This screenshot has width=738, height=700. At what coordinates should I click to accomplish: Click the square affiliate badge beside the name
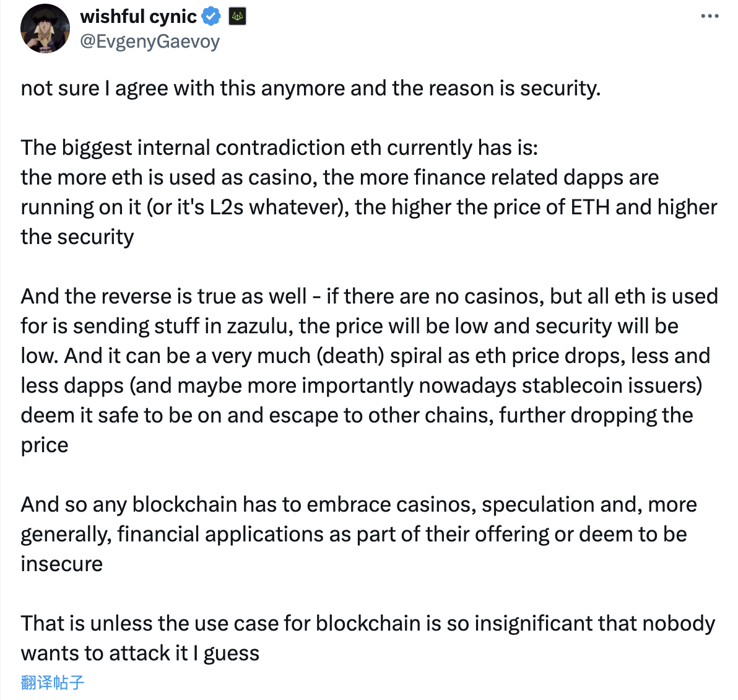tap(238, 17)
